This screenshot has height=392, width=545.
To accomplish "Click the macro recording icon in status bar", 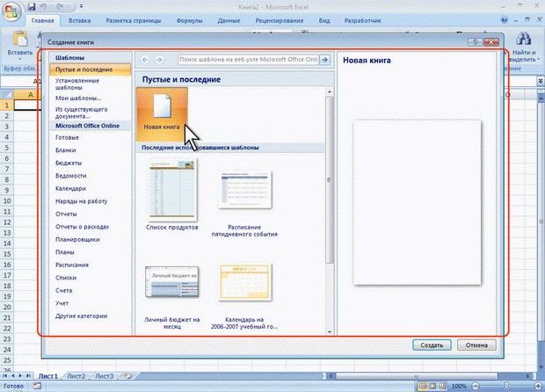I will pos(37,386).
